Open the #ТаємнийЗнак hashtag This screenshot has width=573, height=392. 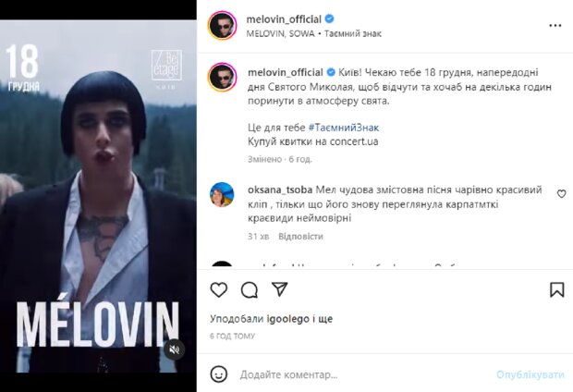click(x=344, y=128)
